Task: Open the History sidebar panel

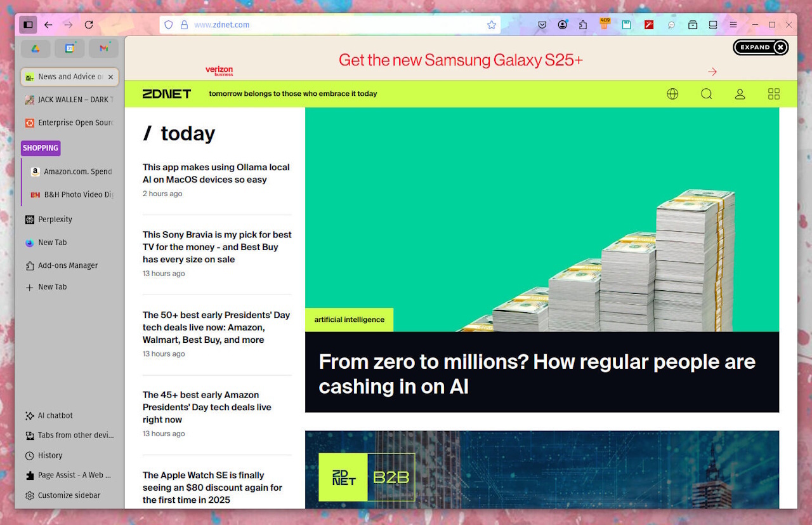Action: coord(44,455)
